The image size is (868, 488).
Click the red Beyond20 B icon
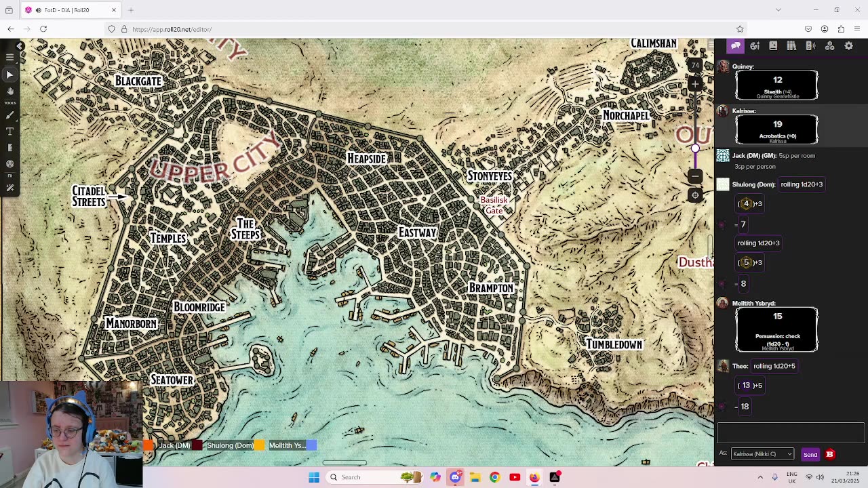(829, 454)
